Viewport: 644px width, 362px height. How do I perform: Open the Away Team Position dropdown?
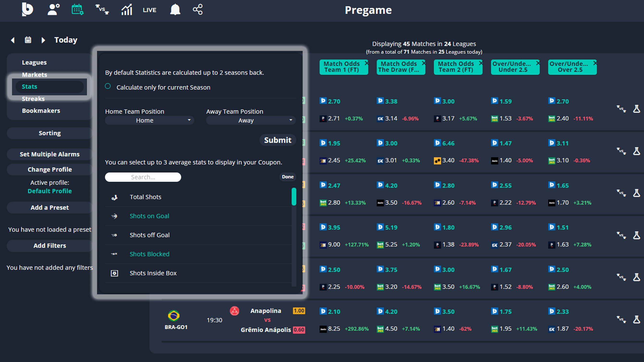[x=250, y=120]
